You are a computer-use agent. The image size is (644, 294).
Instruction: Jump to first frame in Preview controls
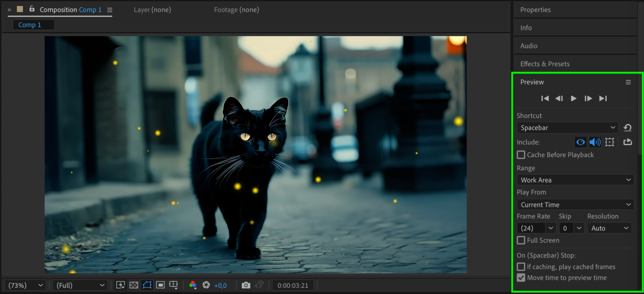click(x=545, y=98)
